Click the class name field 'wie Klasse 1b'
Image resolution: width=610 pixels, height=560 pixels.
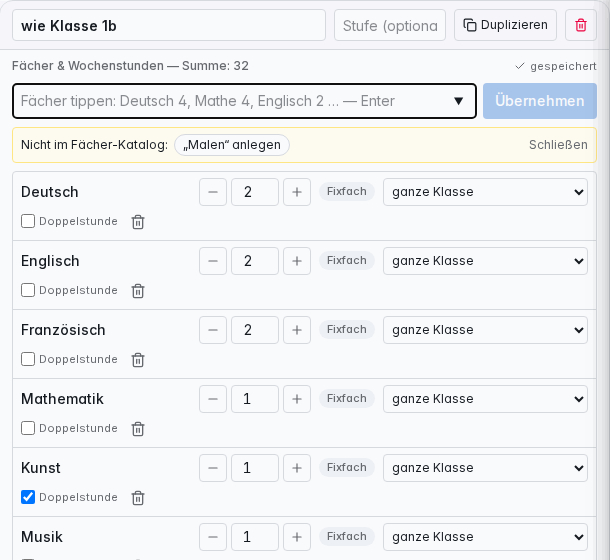click(169, 25)
